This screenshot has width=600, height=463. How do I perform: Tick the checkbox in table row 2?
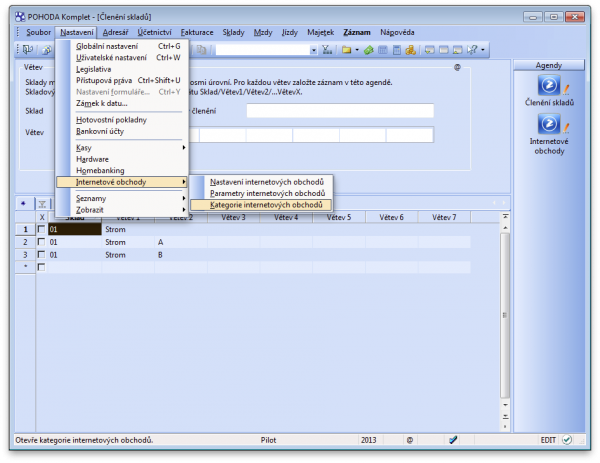pos(41,242)
